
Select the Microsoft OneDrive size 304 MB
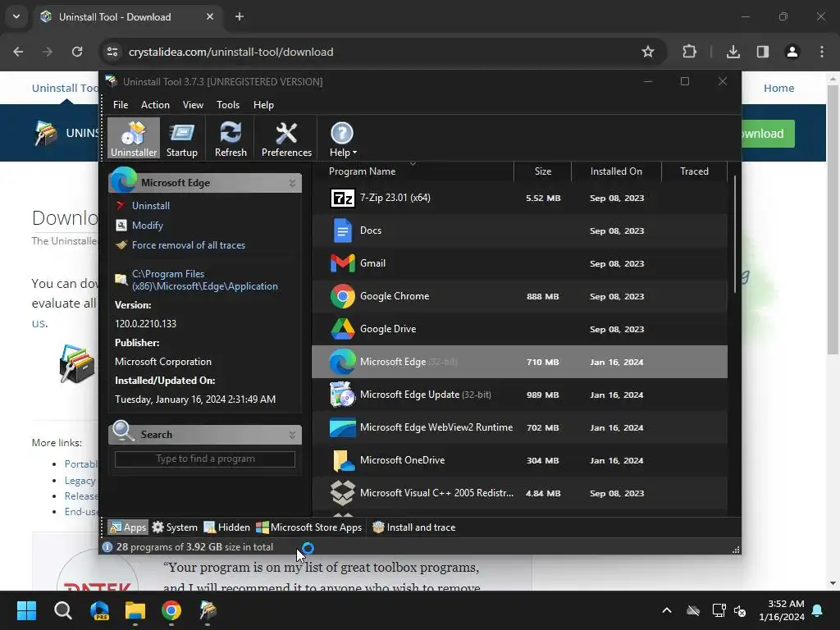(x=542, y=461)
